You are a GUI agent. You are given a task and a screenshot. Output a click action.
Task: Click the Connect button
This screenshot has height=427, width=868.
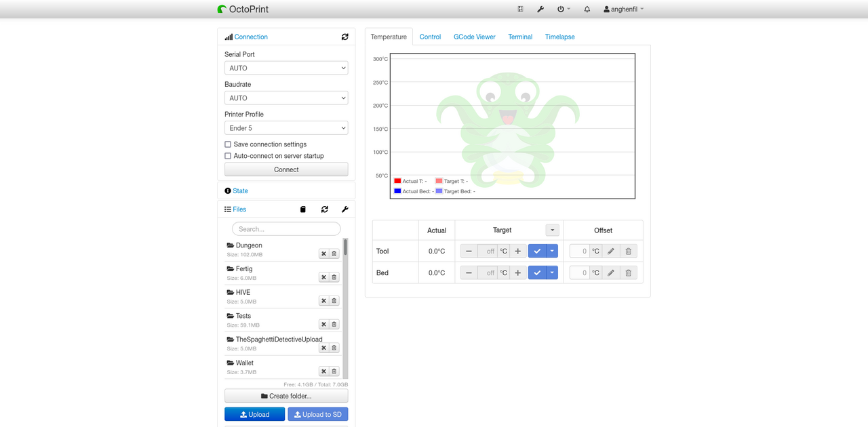coord(286,169)
